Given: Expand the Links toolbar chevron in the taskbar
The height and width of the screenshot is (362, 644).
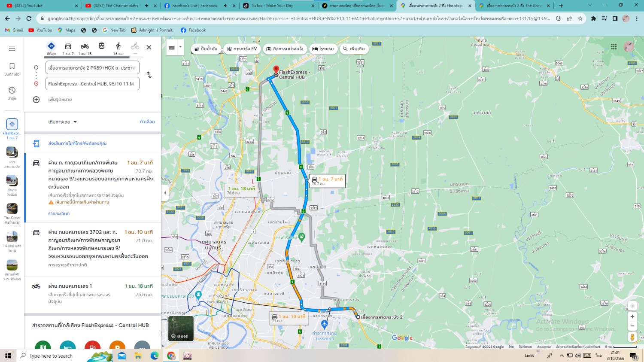Looking at the screenshot, I should [x=538, y=351].
